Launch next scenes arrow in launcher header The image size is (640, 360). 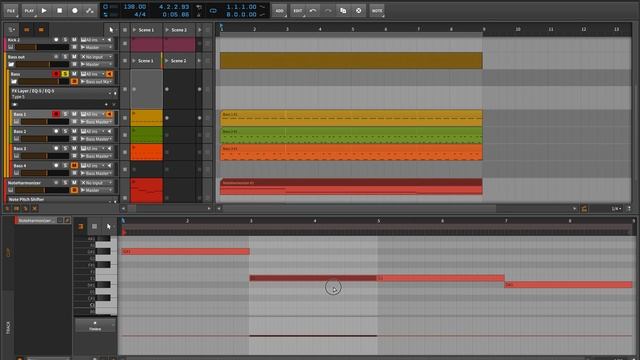point(199,30)
